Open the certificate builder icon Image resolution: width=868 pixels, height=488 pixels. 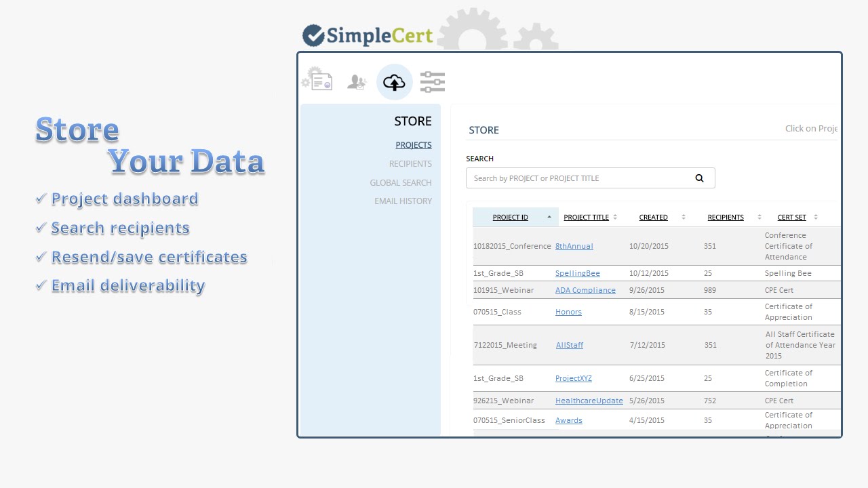317,79
